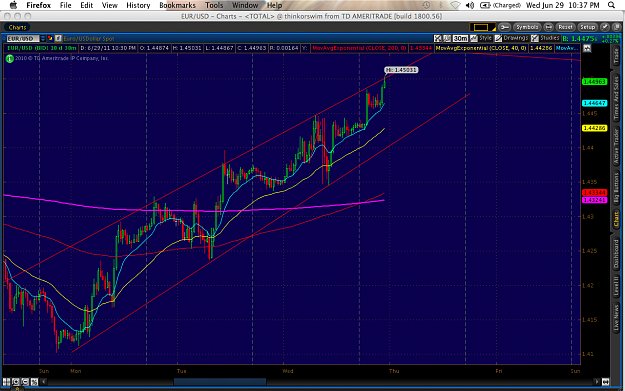
Task: Click the print chart icon
Action: (x=549, y=27)
